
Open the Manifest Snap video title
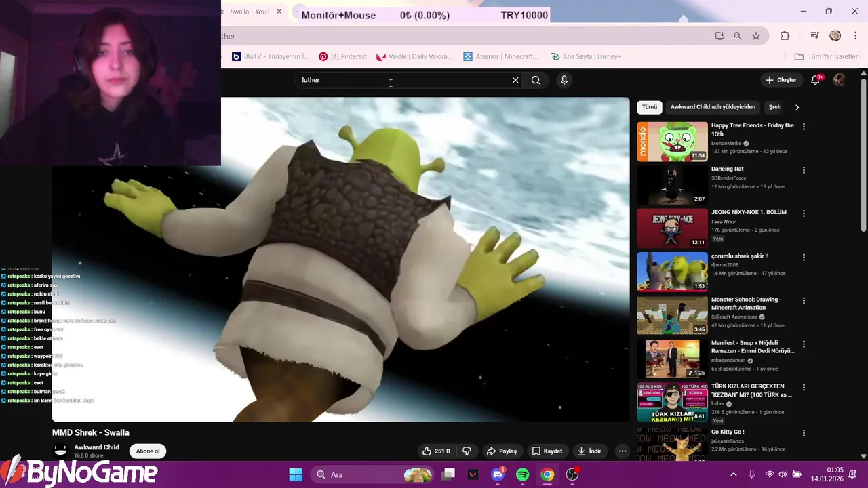coord(753,347)
